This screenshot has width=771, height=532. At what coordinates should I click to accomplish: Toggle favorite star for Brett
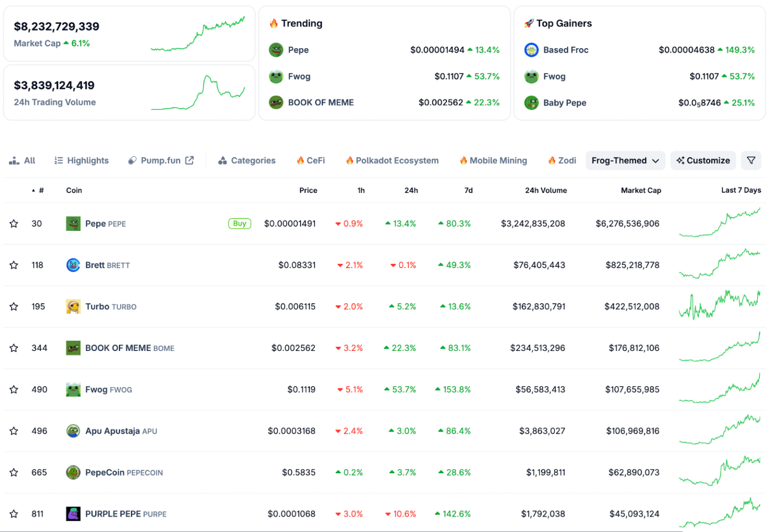coord(14,265)
